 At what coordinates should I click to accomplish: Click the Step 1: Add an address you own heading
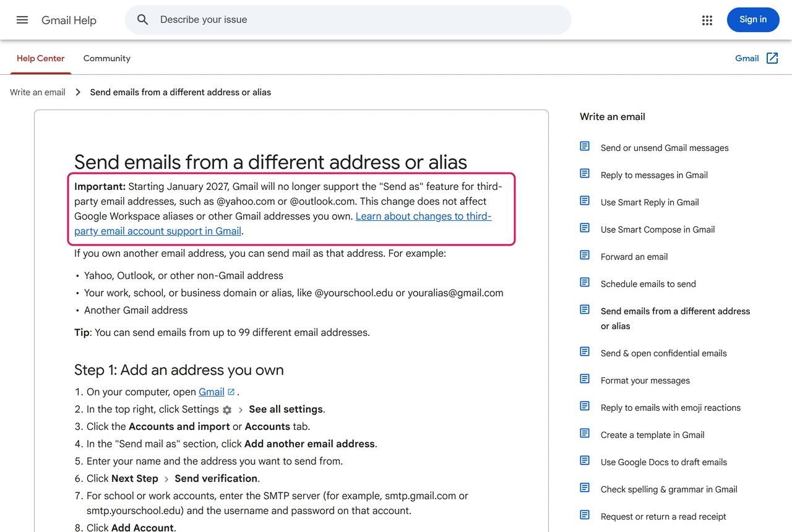click(179, 370)
